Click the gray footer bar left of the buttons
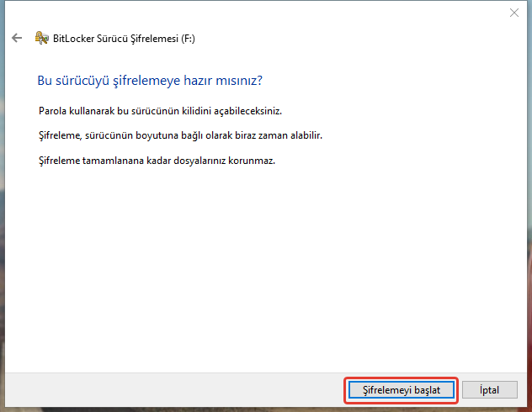The width and height of the screenshot is (532, 412). coord(168,390)
